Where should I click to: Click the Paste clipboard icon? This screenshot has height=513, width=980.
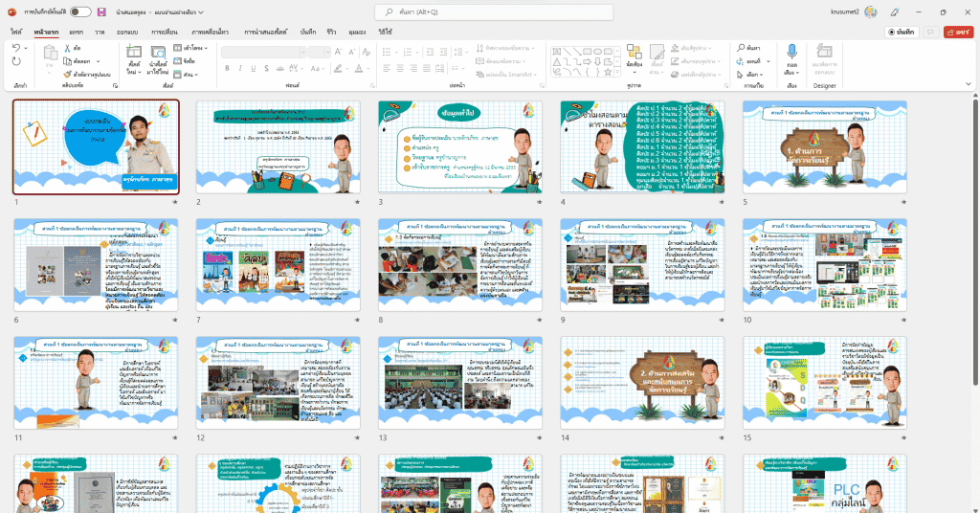(50, 53)
